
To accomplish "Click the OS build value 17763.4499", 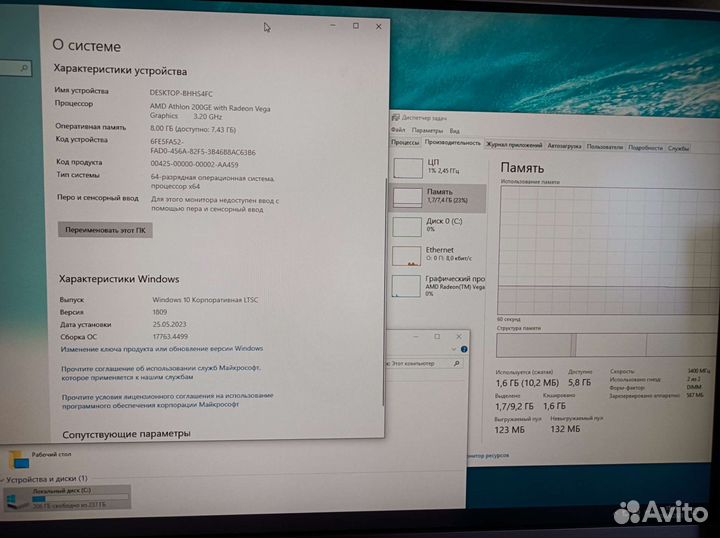I will (x=170, y=336).
